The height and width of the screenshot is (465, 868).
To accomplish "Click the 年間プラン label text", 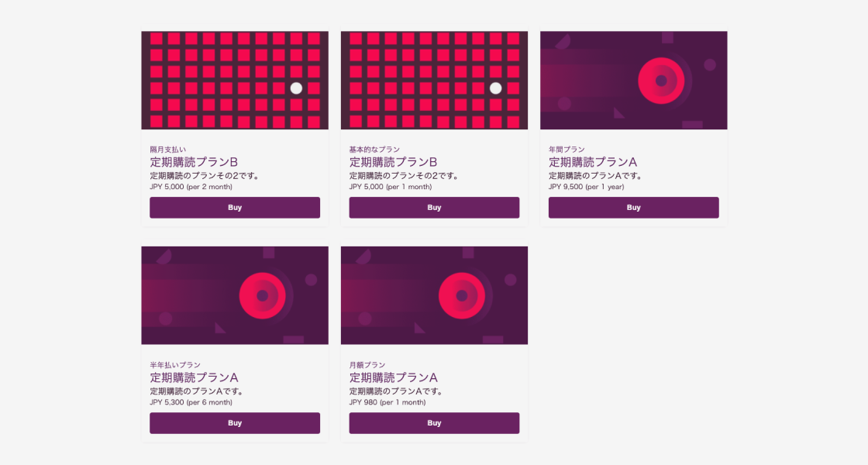I will click(x=567, y=150).
